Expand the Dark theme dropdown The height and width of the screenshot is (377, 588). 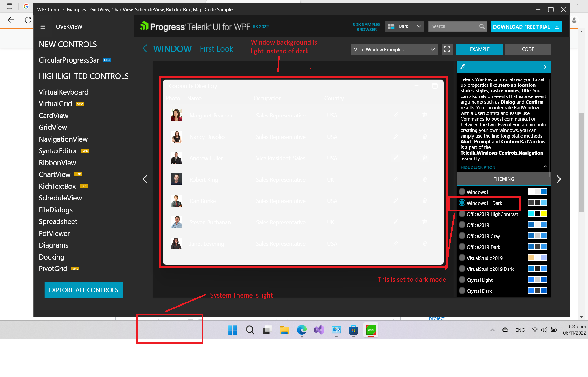tap(405, 26)
